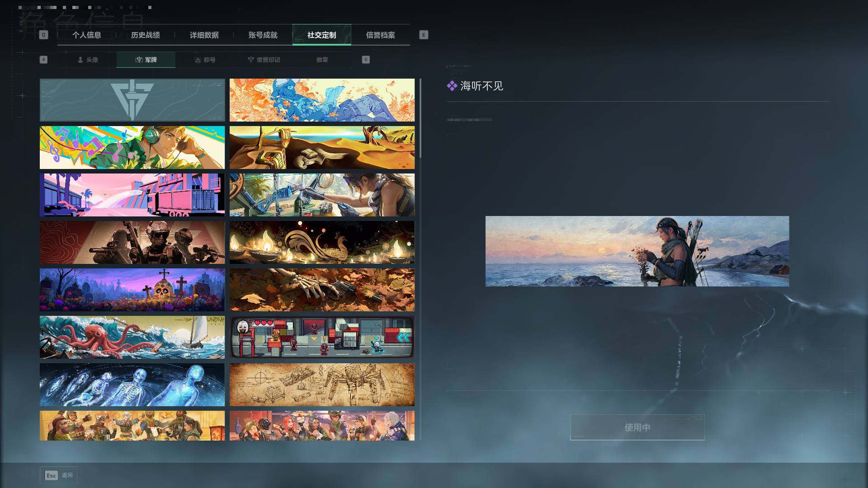Image resolution: width=868 pixels, height=488 pixels.
Task: Click the dog tag list scrollbar
Action: click(x=420, y=118)
